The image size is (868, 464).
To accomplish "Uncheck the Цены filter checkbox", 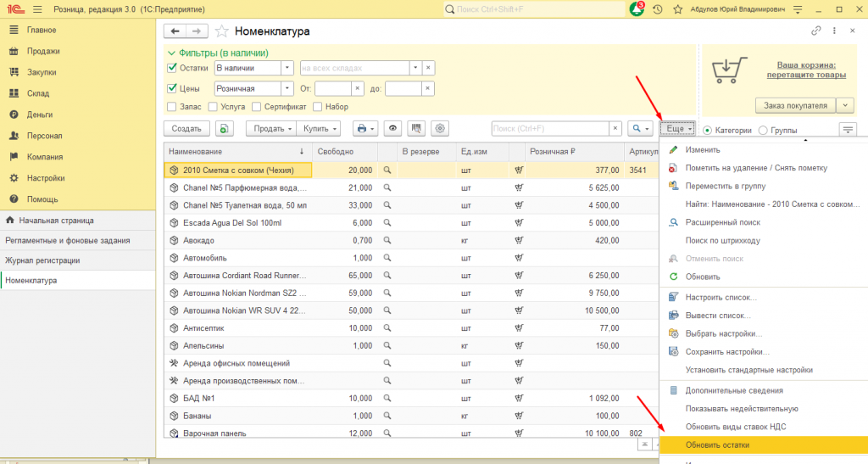I will [x=172, y=88].
